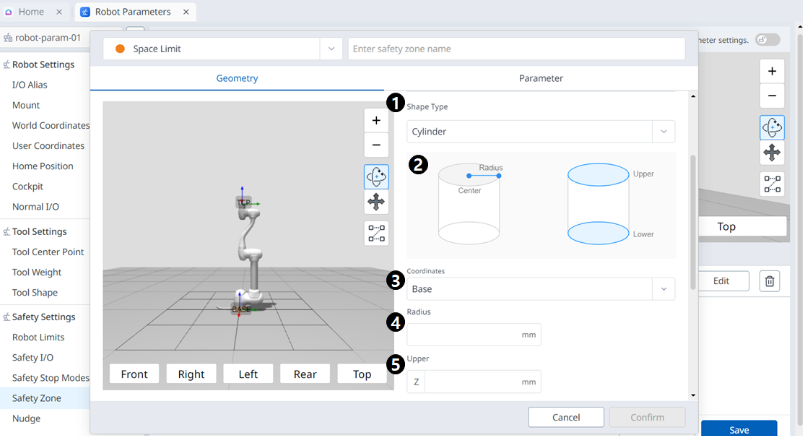803x436 pixels.
Task: Select rotate view tool in dialog preview
Action: coord(376,177)
